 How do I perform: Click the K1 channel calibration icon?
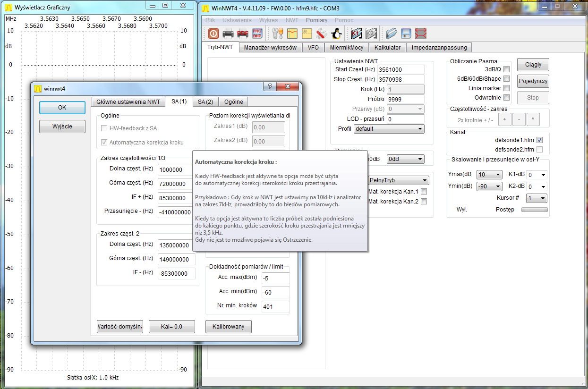click(356, 34)
